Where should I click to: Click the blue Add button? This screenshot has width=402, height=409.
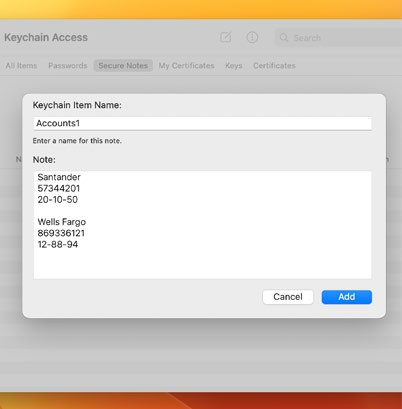coord(347,297)
